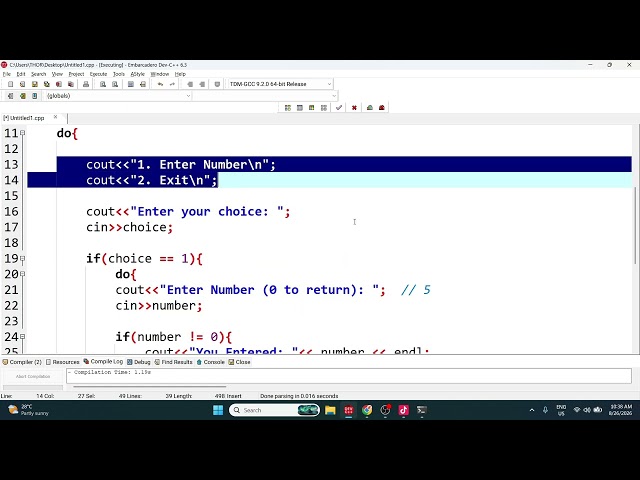This screenshot has height=480, width=640.
Task: Open Chrome from the taskbar
Action: (367, 410)
